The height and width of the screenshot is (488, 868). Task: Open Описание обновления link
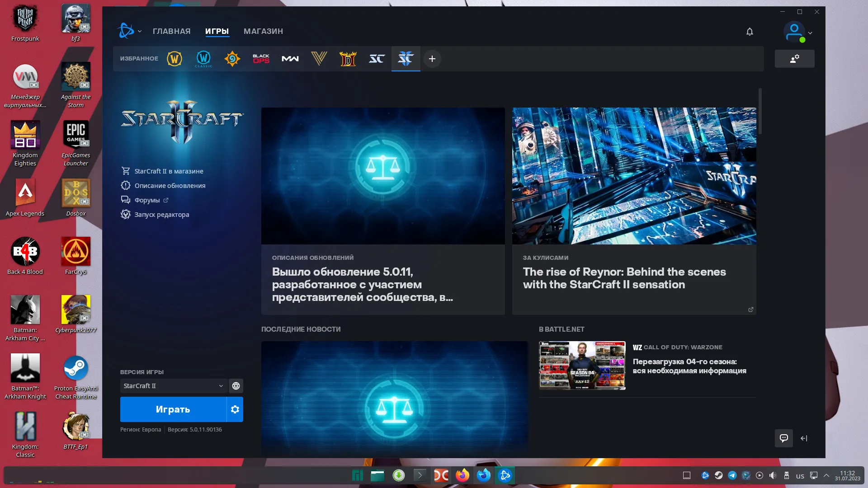click(x=163, y=186)
